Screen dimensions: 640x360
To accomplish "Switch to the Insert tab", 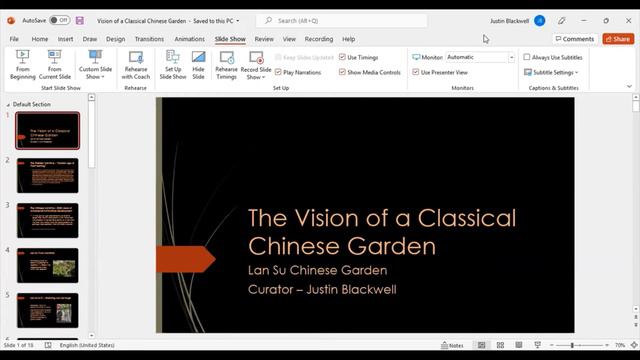I will pyautogui.click(x=65, y=39).
